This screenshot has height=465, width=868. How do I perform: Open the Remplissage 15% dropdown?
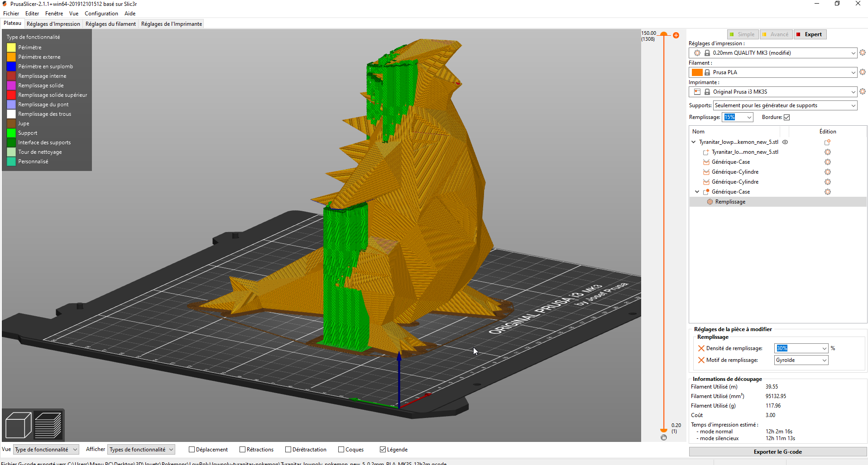coord(749,117)
